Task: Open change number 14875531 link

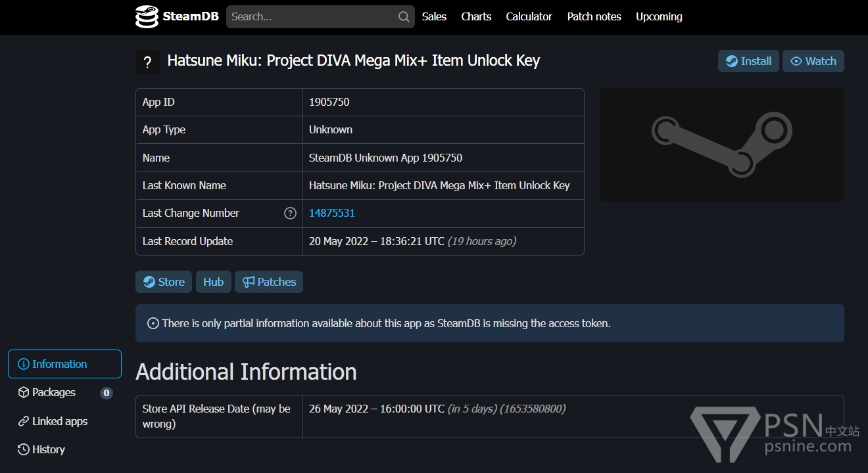Action: [331, 213]
